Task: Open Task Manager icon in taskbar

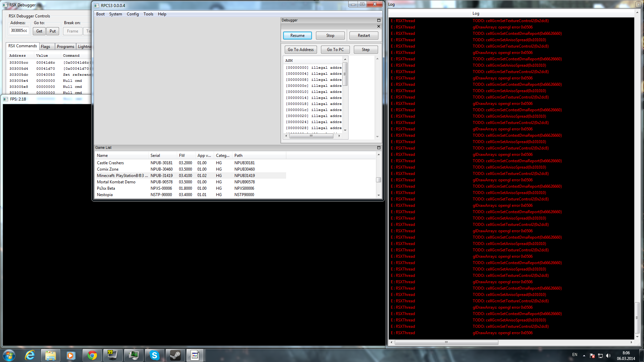Action: click(133, 355)
